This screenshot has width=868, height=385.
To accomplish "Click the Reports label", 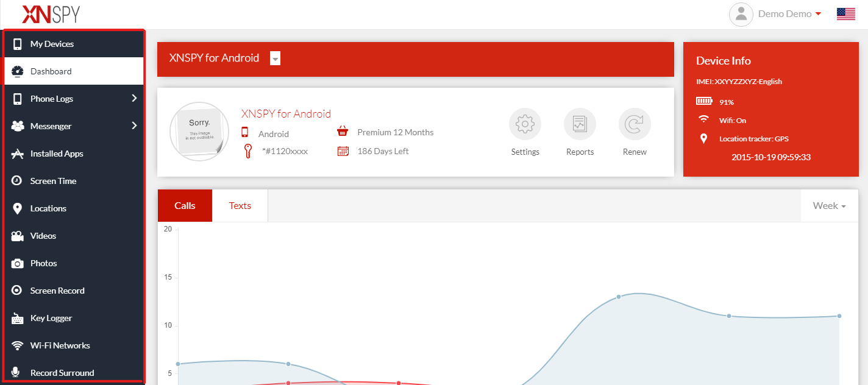I will (x=580, y=152).
